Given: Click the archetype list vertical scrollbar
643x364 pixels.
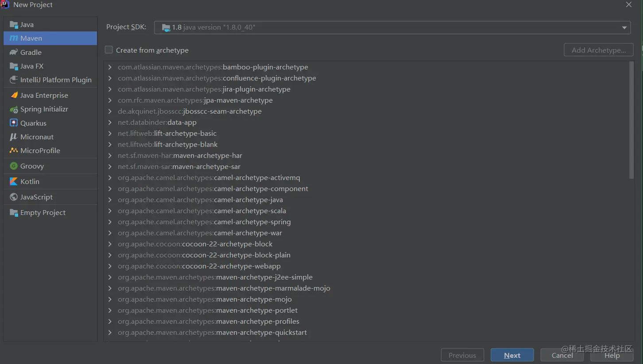Looking at the screenshot, I should tap(631, 120).
